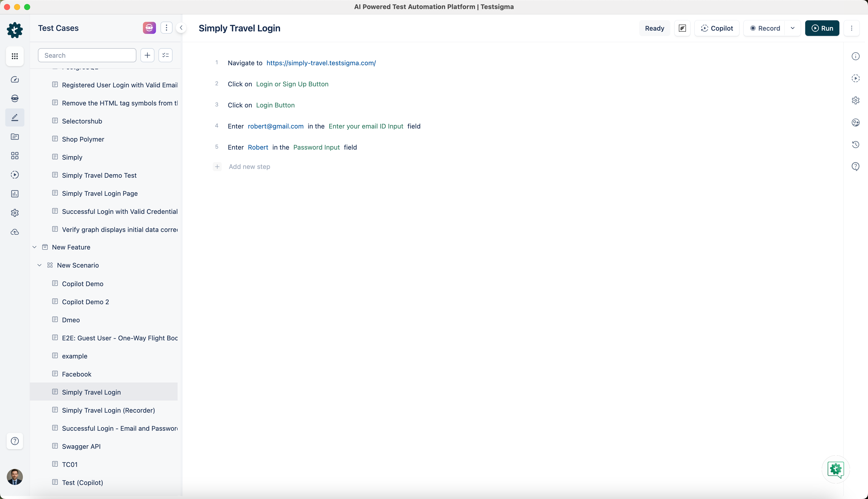Screen dimensions: 868x499
Task: Open the Testsigma chat widget
Action: pyautogui.click(x=836, y=469)
